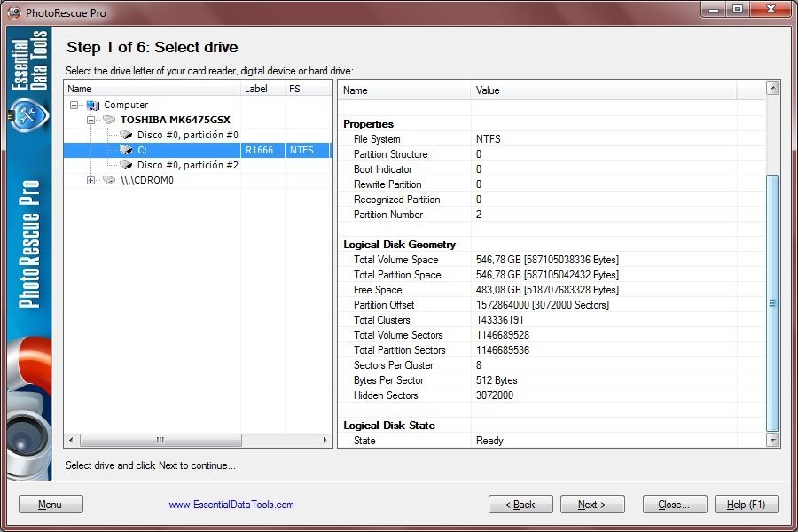Click the drive tree horizontal scrollbar thumb
This screenshot has height=532, width=798.
[160, 440]
